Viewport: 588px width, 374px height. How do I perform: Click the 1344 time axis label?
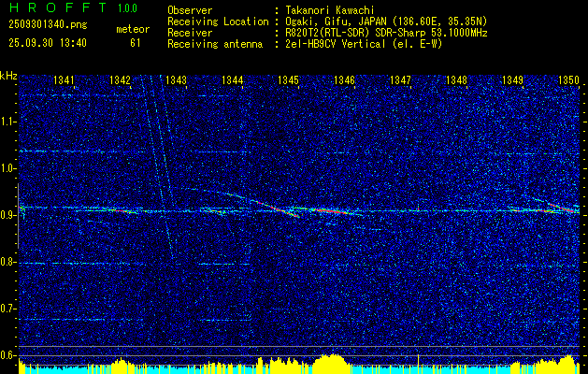(232, 79)
